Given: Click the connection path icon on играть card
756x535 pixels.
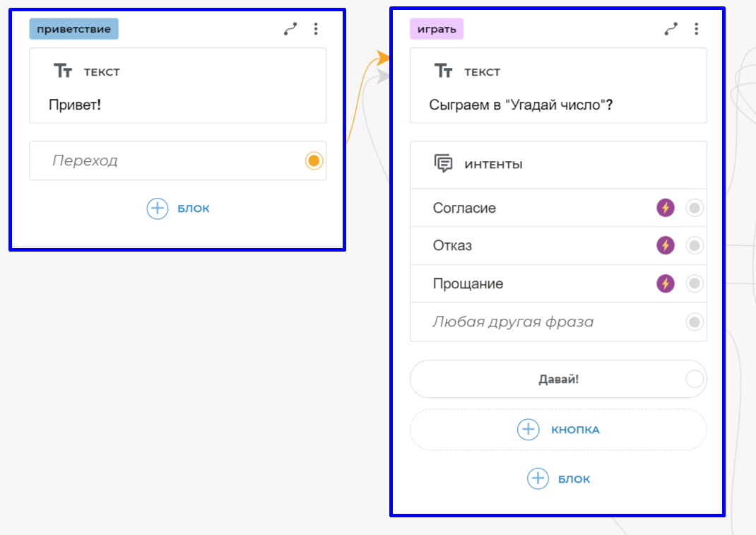Looking at the screenshot, I should (671, 29).
